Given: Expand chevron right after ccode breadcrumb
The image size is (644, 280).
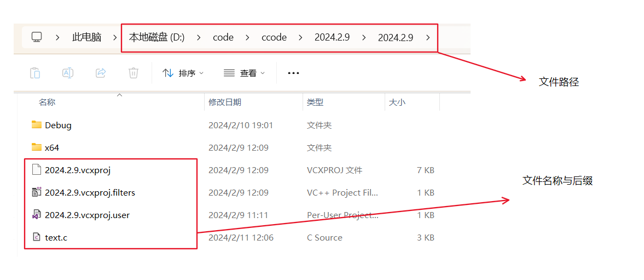Looking at the screenshot, I should (x=300, y=37).
